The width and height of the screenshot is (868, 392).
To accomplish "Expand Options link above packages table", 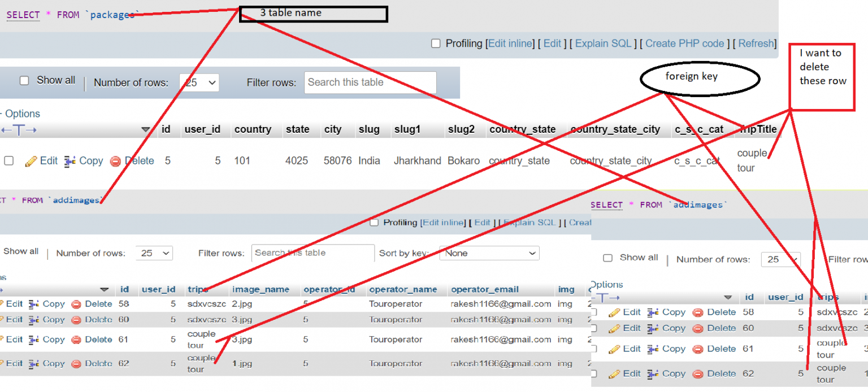I will tap(23, 114).
